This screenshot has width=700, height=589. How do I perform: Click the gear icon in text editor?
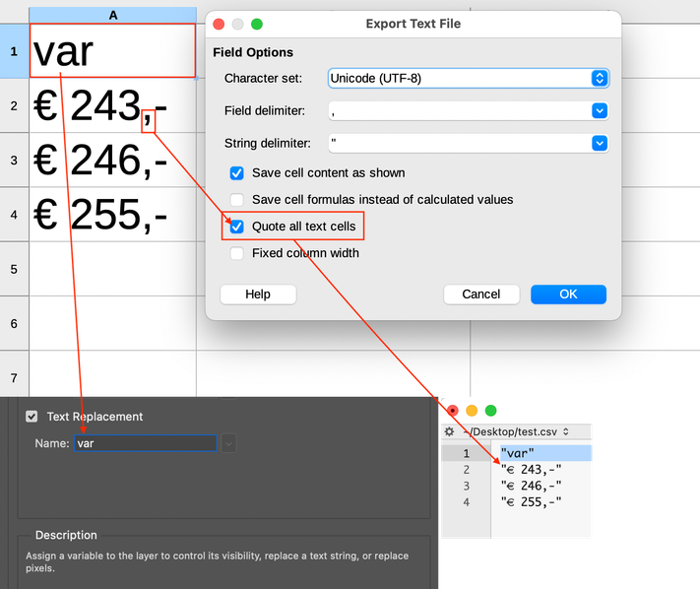pyautogui.click(x=450, y=431)
